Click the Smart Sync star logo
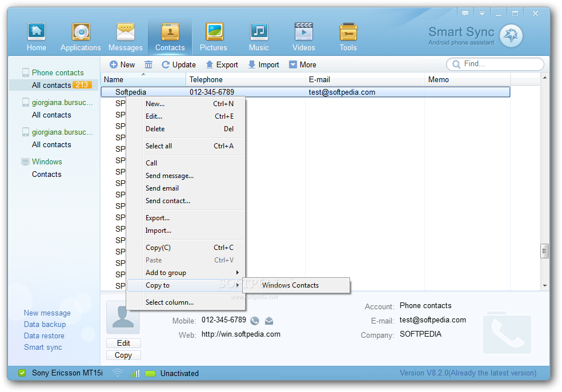Screen dimensions: 562x392 click(x=511, y=35)
